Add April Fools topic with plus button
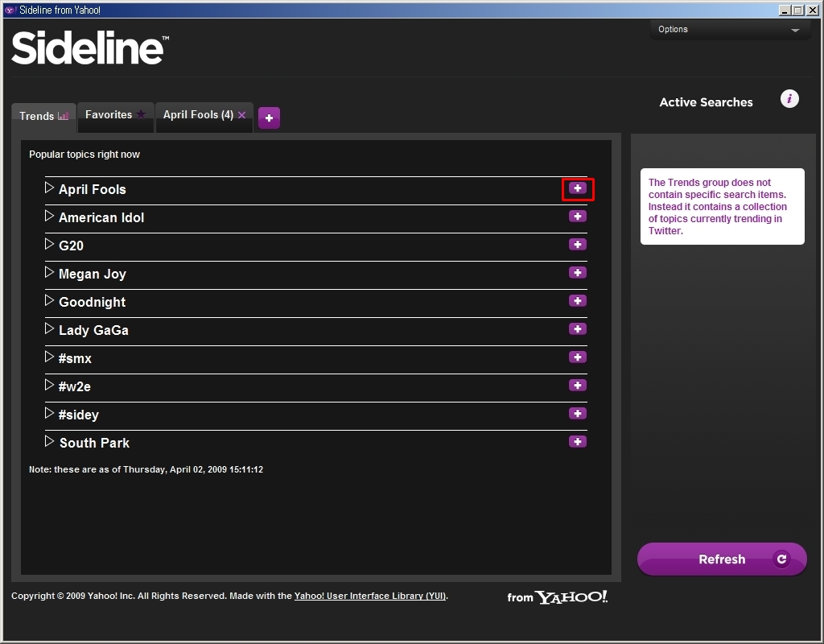This screenshot has width=824, height=644. point(578,188)
